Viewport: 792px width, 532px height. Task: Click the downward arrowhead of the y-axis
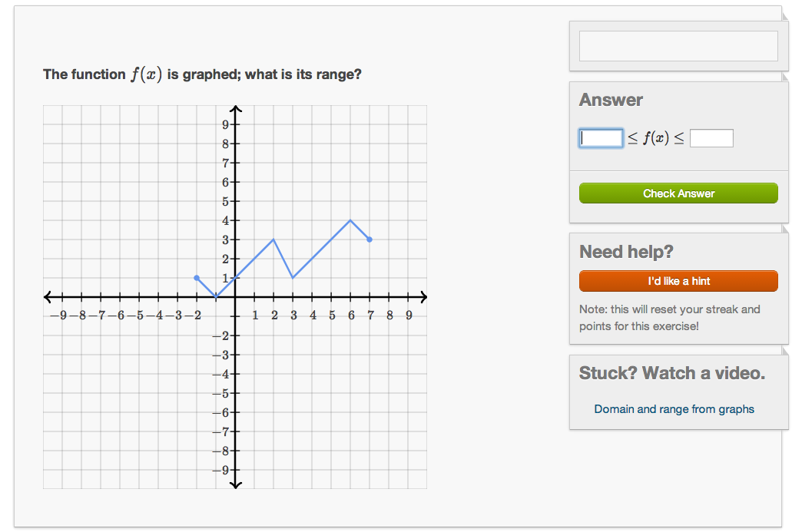pyautogui.click(x=235, y=485)
